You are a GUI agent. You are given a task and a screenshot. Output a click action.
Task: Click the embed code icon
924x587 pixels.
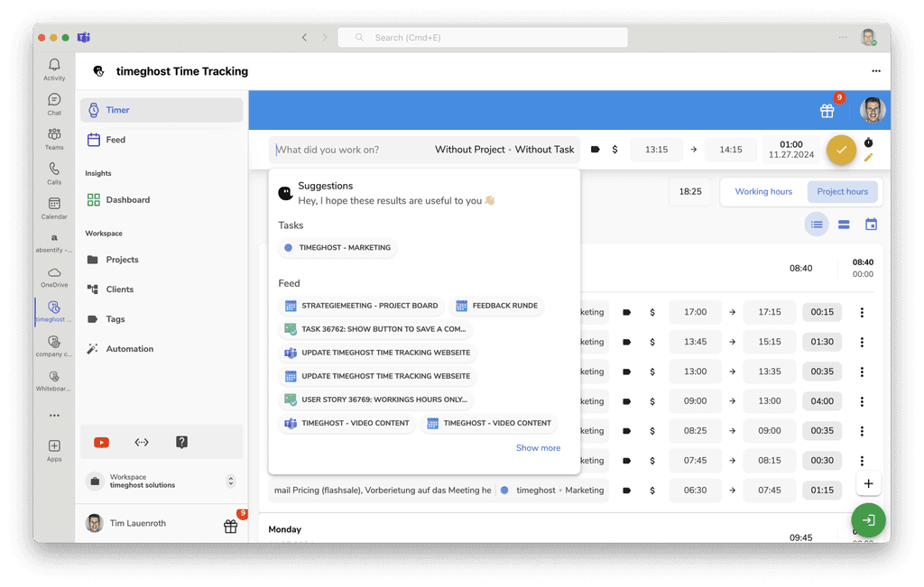(x=142, y=442)
